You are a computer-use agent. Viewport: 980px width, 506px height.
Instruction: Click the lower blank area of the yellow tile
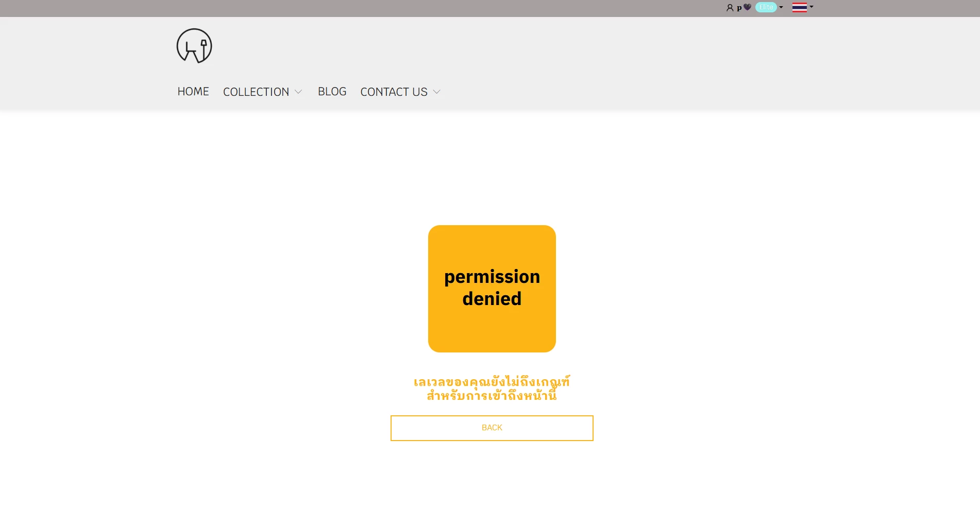pos(492,332)
